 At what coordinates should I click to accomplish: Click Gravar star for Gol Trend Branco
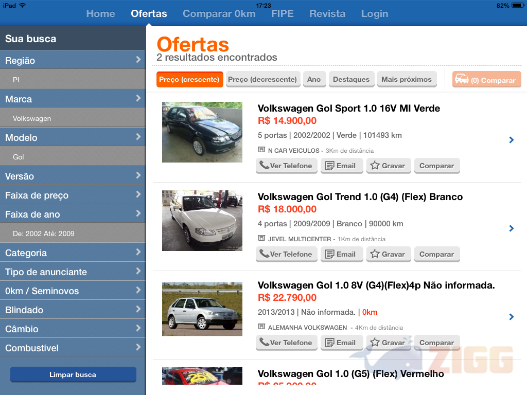click(x=389, y=254)
